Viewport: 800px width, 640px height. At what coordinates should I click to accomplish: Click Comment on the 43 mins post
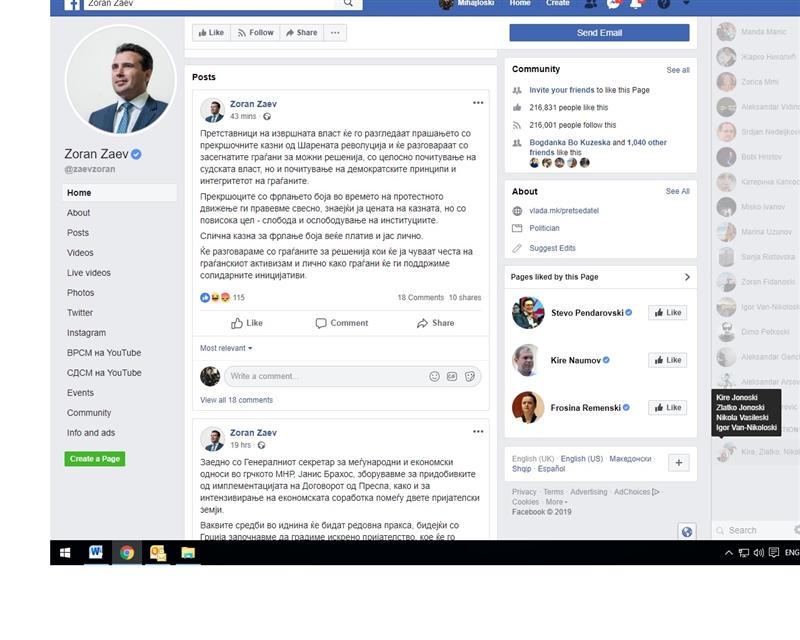[x=341, y=323]
